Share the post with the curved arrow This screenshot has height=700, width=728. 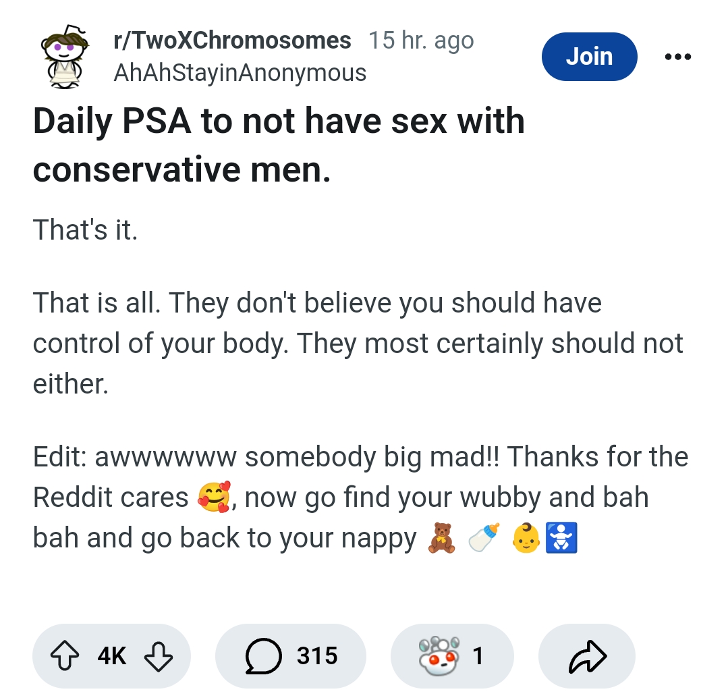(587, 656)
